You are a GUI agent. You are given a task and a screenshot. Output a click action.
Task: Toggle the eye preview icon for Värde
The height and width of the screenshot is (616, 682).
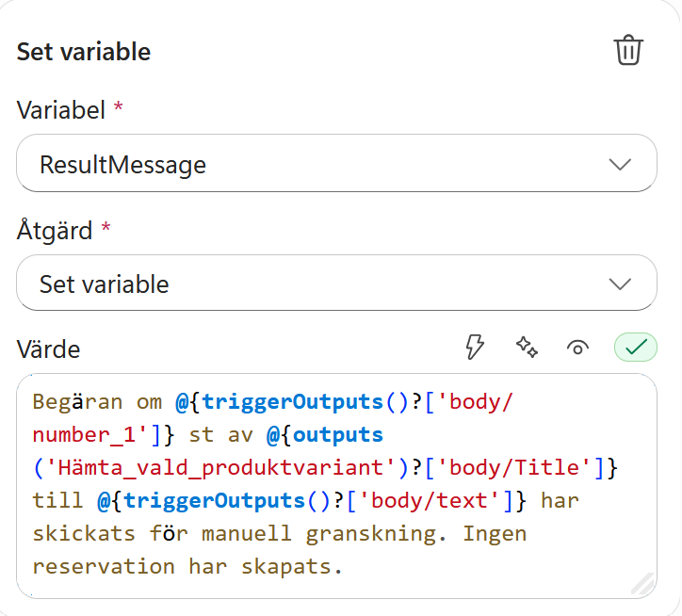577,348
